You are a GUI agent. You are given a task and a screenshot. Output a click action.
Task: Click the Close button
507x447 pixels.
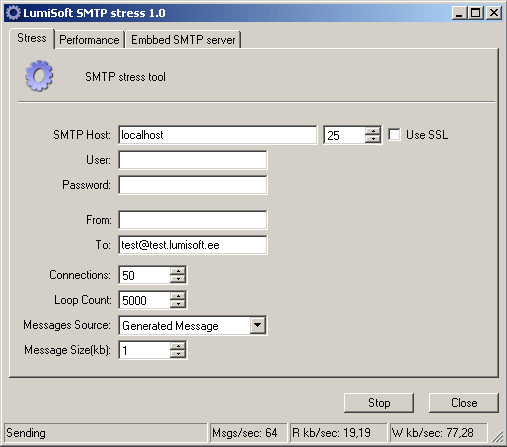click(464, 403)
